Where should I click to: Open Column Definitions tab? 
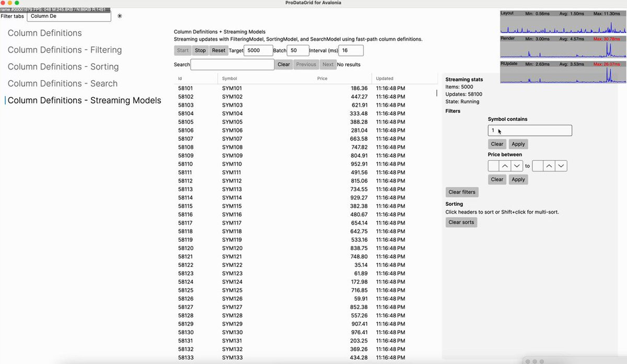point(45,33)
